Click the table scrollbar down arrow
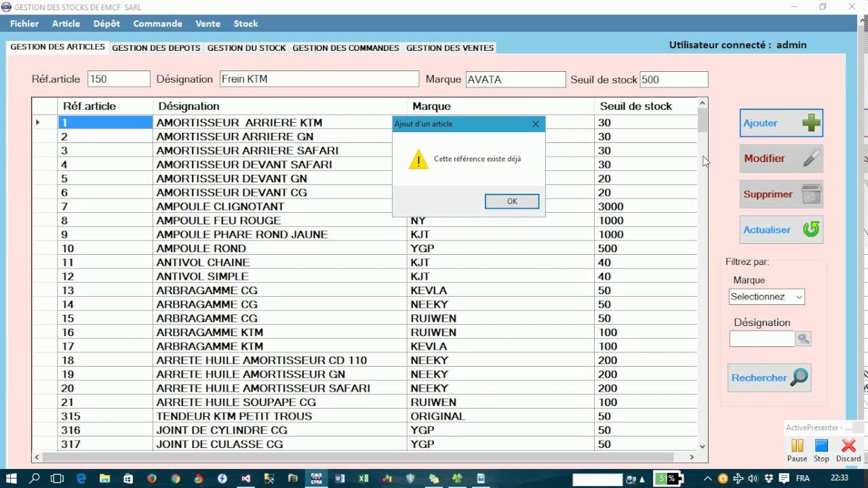The image size is (868, 488). [703, 446]
